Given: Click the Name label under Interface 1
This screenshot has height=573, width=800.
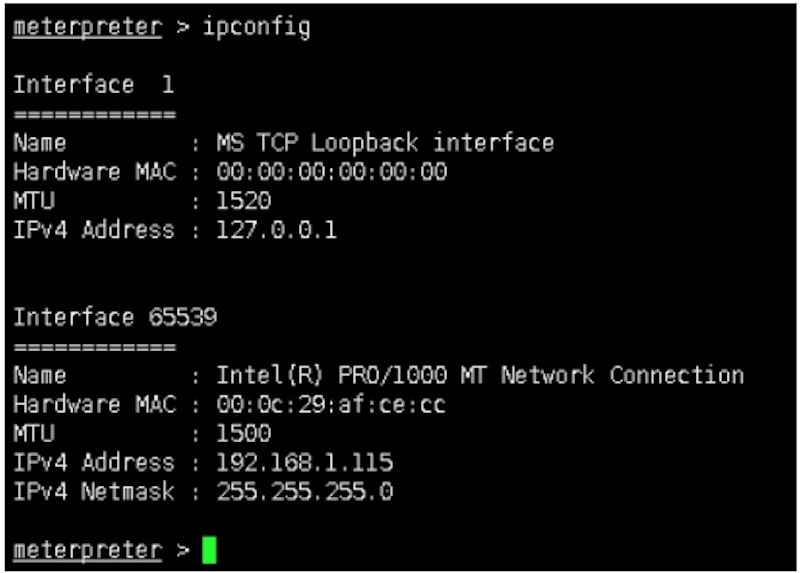Looking at the screenshot, I should click(40, 142).
